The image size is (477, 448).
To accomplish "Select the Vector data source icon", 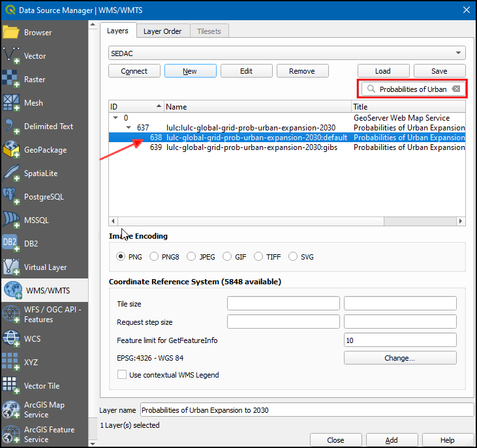I will point(12,56).
